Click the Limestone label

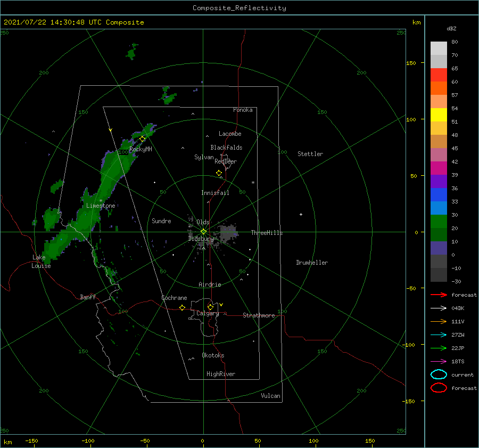(x=101, y=206)
